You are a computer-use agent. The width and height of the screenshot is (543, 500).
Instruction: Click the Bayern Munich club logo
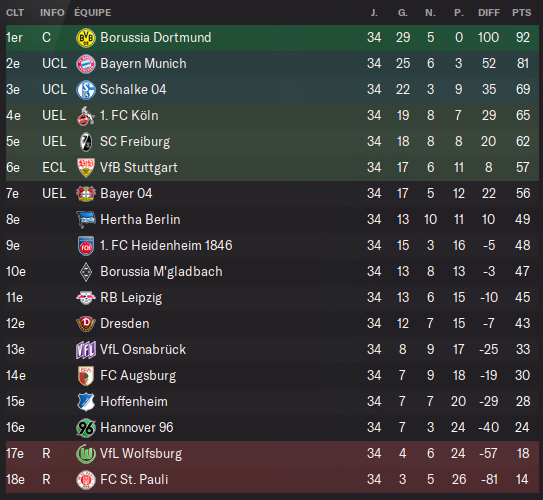[x=86, y=64]
